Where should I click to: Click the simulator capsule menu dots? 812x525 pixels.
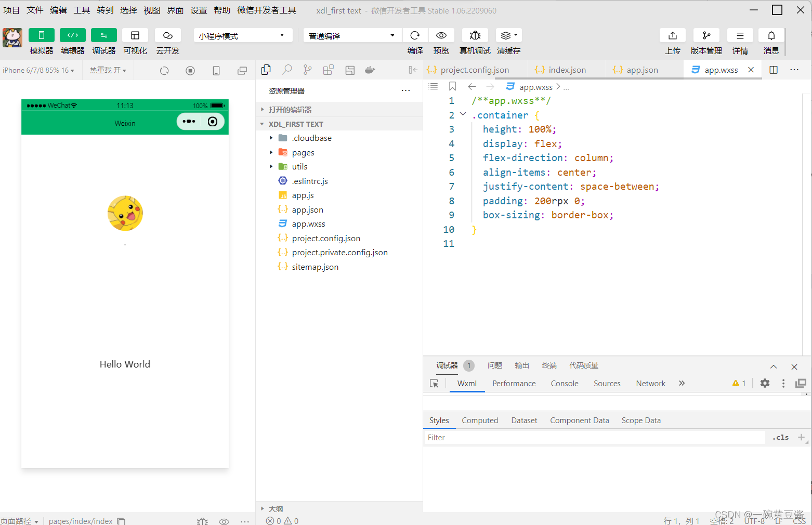[x=189, y=122]
